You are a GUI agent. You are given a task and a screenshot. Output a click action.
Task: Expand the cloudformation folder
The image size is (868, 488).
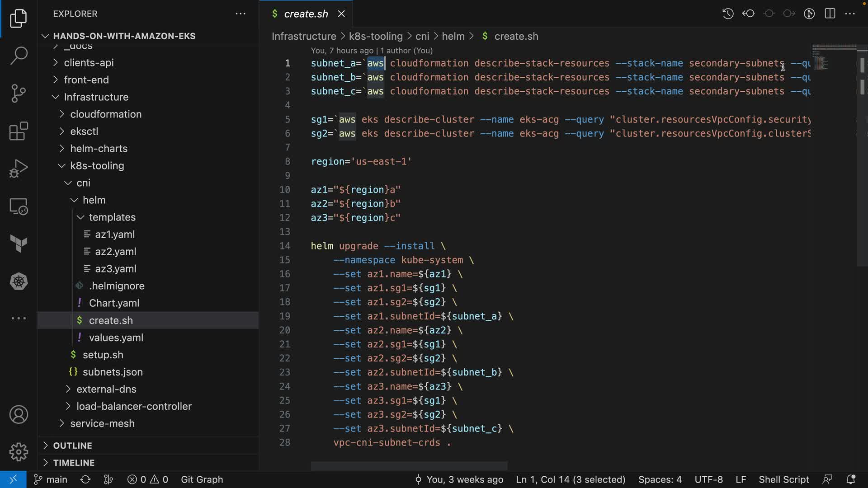click(x=106, y=114)
